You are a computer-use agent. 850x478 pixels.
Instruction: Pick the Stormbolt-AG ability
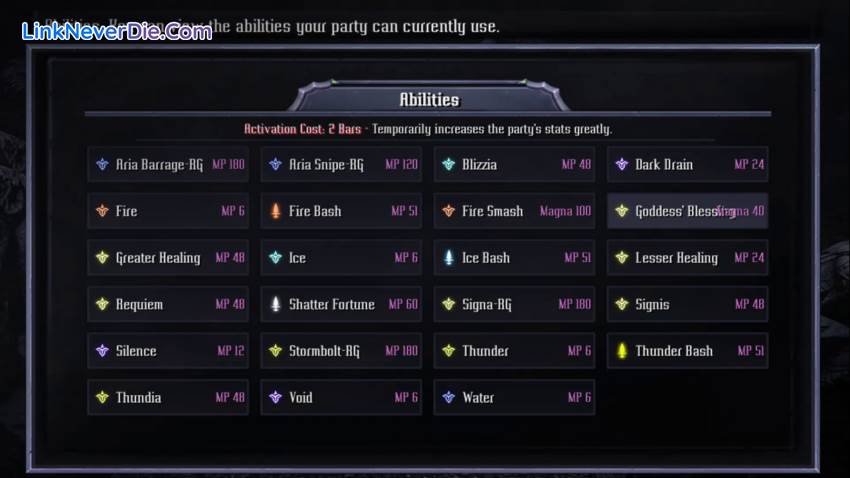click(x=341, y=351)
